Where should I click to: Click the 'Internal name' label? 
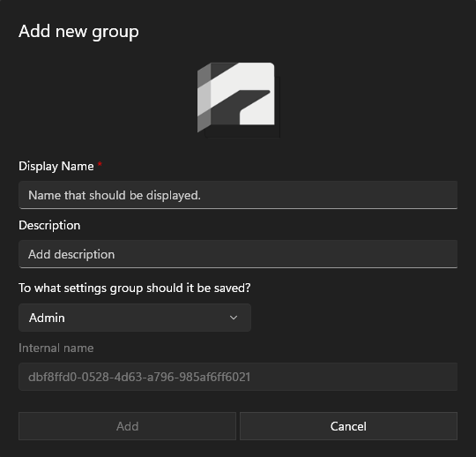pos(56,348)
